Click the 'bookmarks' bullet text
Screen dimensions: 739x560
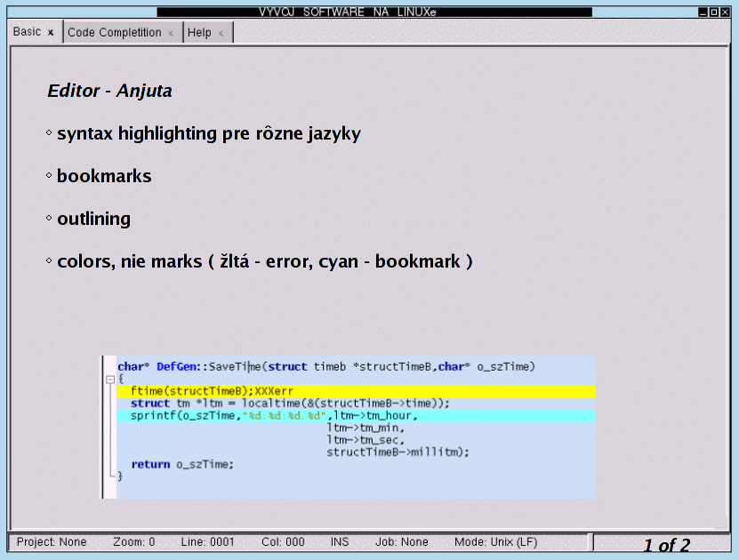pos(104,176)
